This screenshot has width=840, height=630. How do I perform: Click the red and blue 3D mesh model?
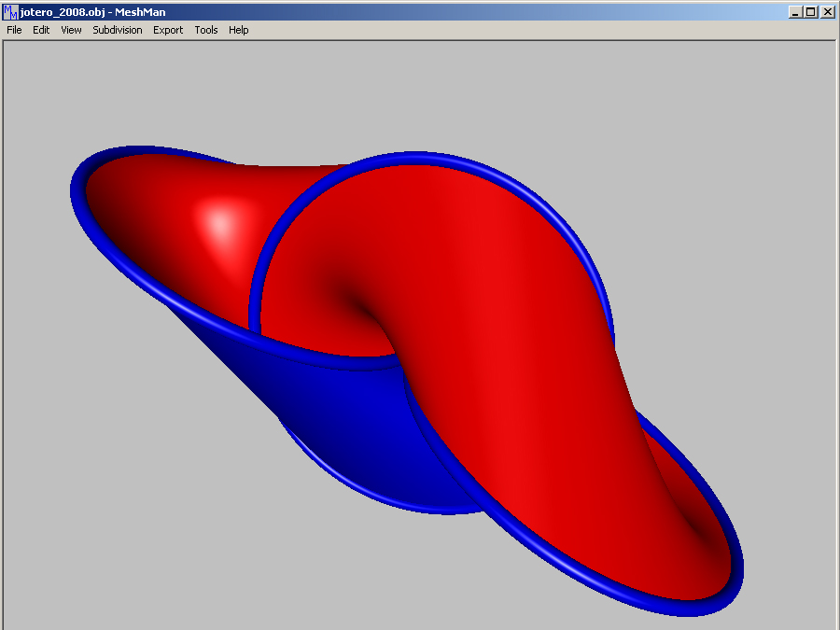407,381
